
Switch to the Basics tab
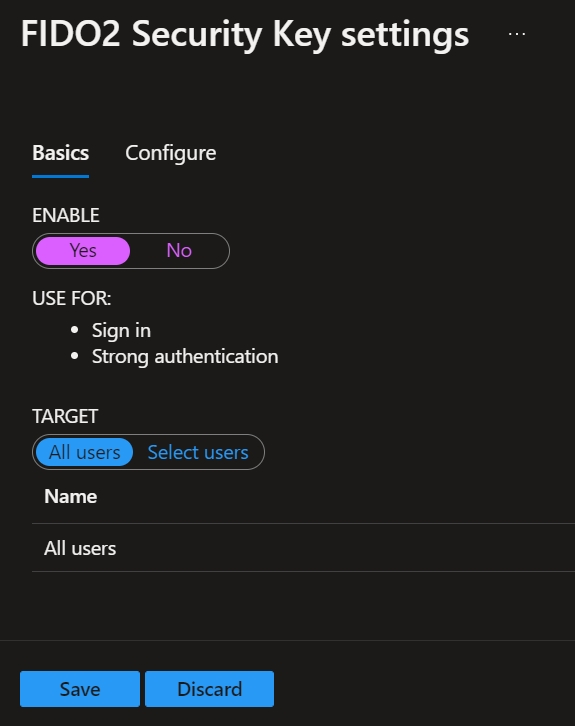(61, 153)
